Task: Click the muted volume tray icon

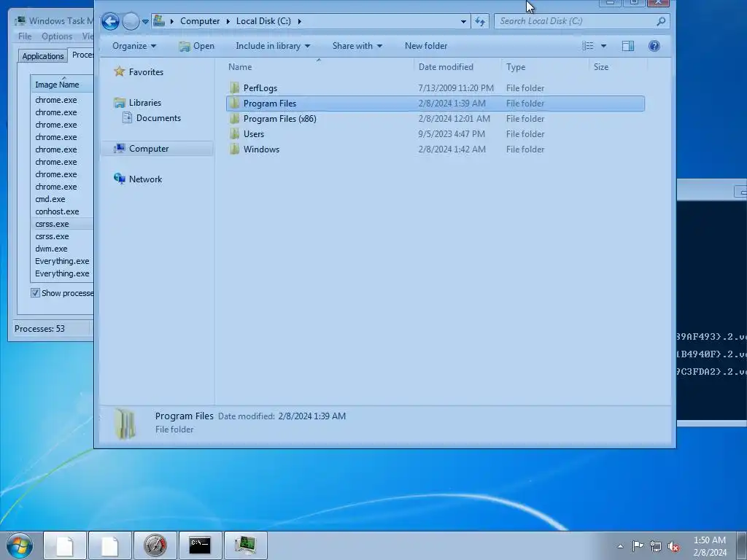Action: pos(673,547)
